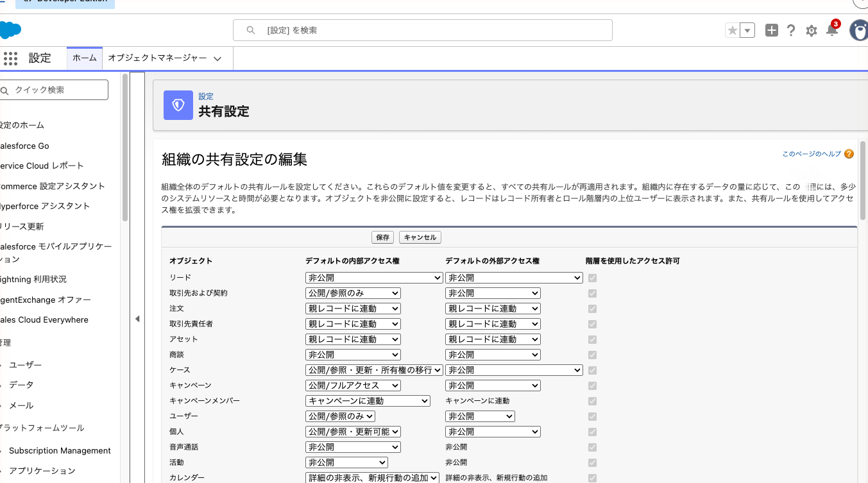Click the search box for [設定] を検索

click(x=422, y=30)
